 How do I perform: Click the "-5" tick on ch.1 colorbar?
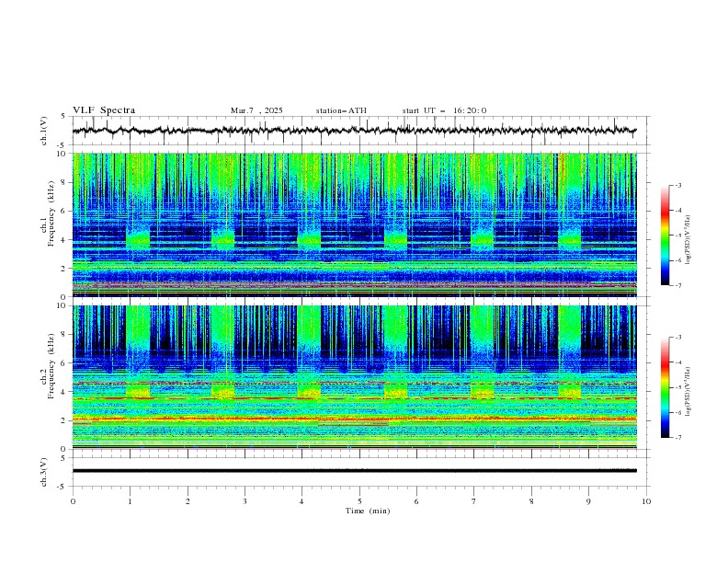(x=678, y=236)
